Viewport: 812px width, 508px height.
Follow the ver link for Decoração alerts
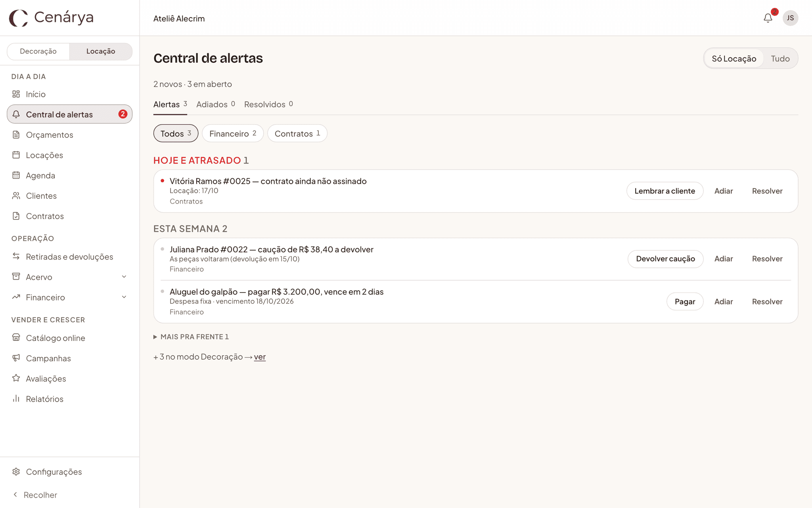(x=260, y=357)
